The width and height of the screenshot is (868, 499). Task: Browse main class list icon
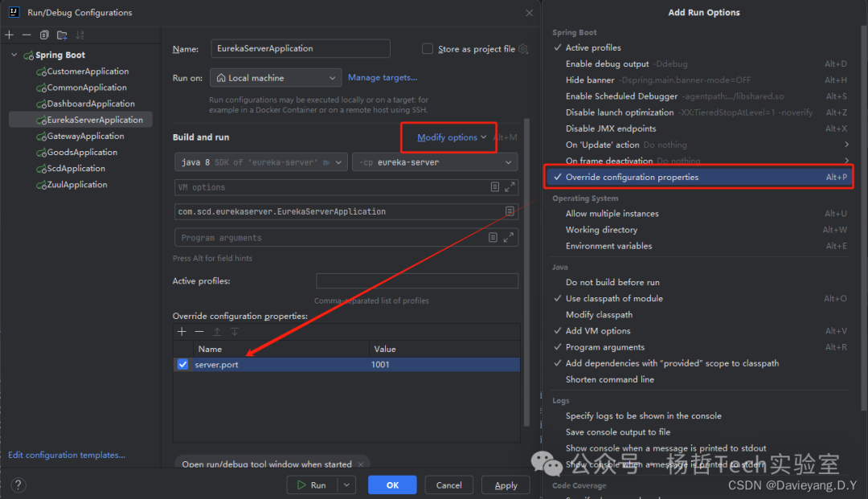coord(510,211)
